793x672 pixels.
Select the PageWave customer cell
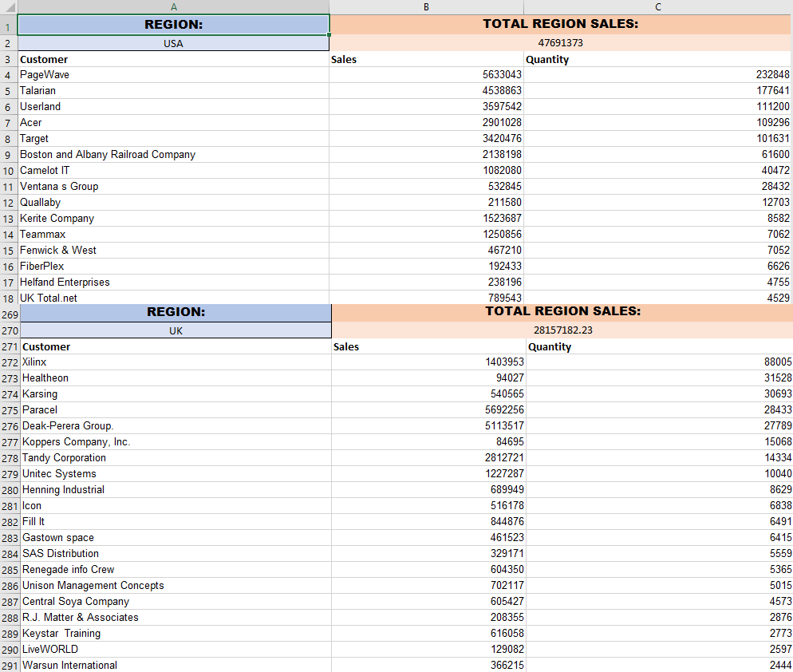click(173, 75)
